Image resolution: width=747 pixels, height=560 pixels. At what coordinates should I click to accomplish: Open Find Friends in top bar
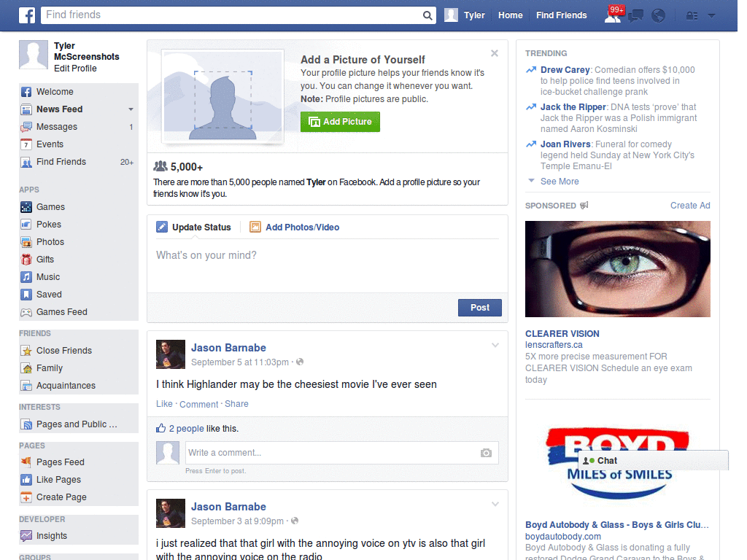[561, 15]
